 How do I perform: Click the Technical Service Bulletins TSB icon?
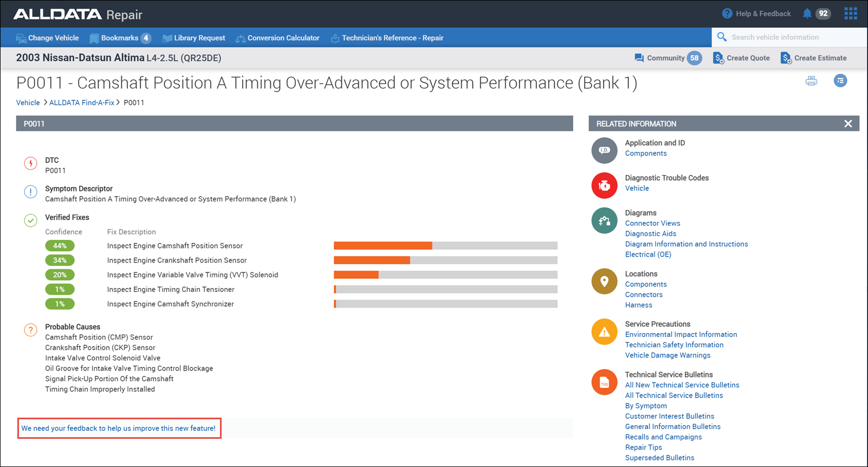pos(604,382)
